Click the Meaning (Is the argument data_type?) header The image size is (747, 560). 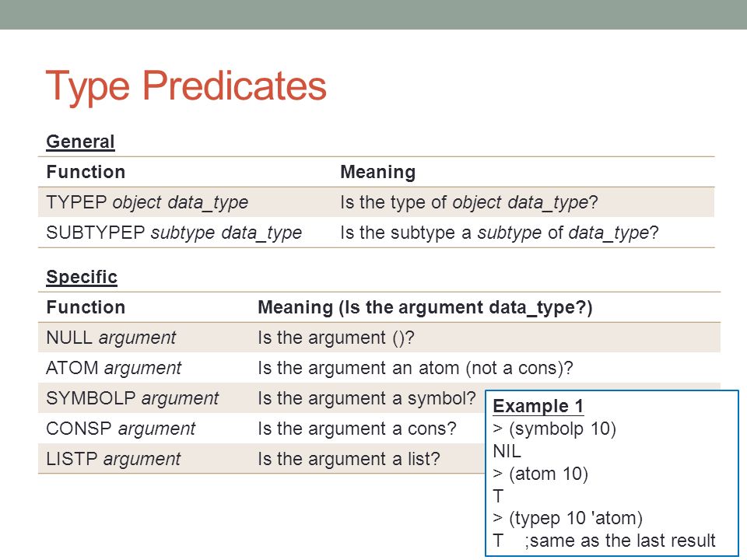point(425,307)
